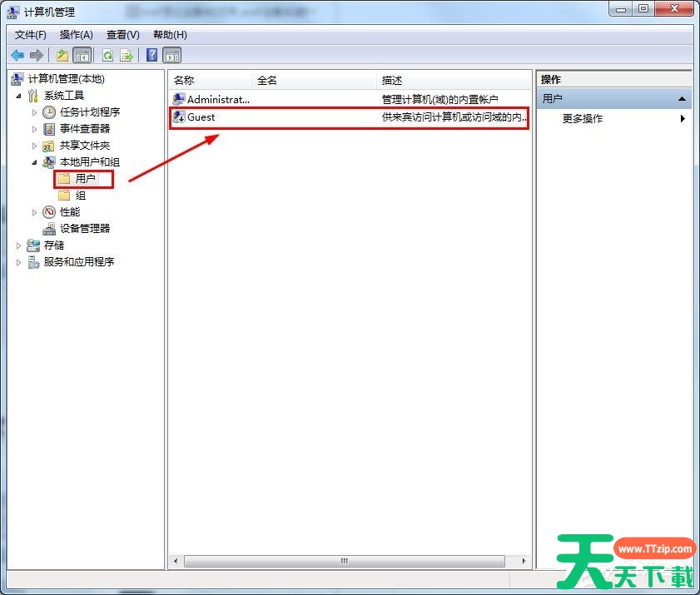The height and width of the screenshot is (595, 700).
Task: Toggle the Show/Hide Action Pane icon
Action: [x=172, y=56]
